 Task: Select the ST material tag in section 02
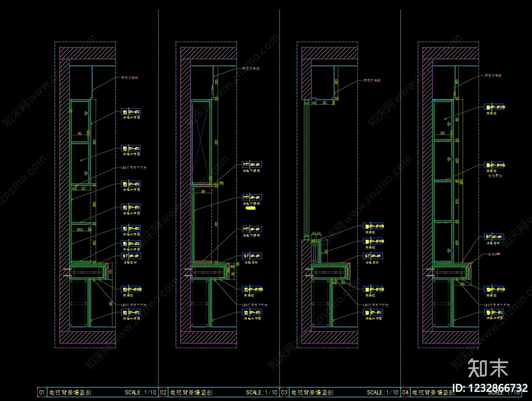point(252,256)
